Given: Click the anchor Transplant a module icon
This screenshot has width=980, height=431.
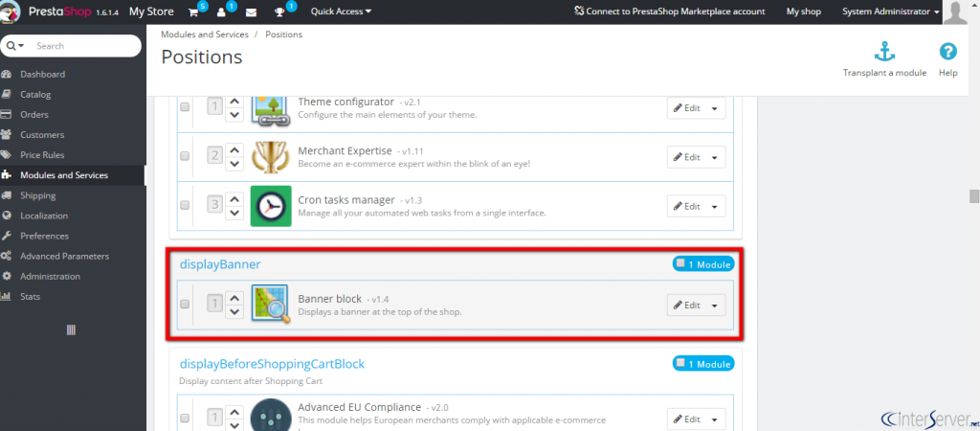Looking at the screenshot, I should [884, 52].
